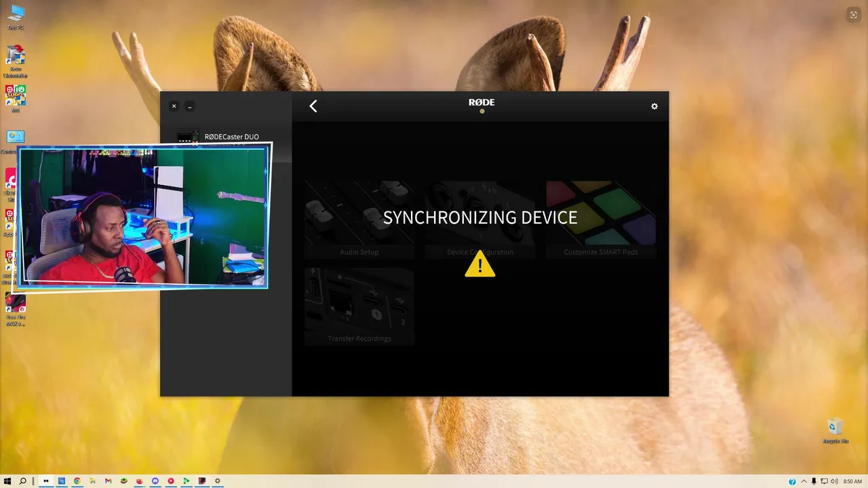Open the red circular play taskbar app

point(171,481)
